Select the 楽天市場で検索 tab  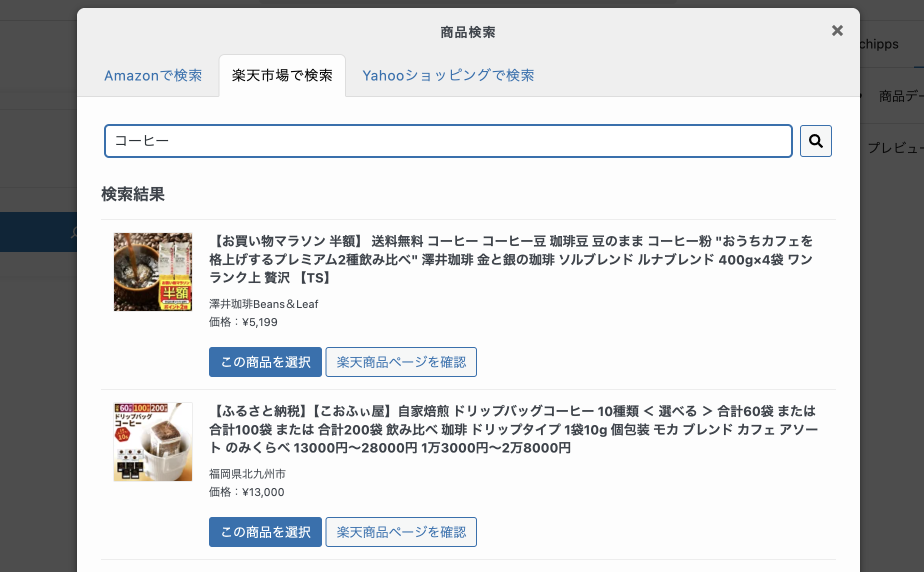point(282,75)
